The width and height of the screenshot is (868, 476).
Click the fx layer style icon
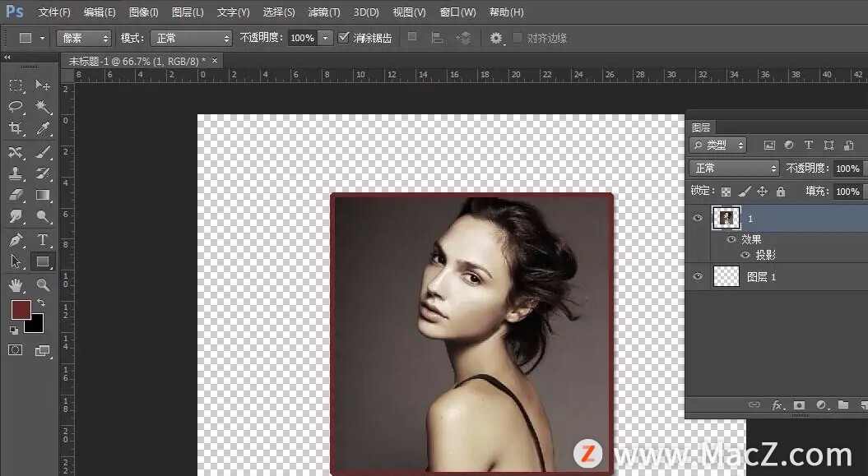coord(777,405)
